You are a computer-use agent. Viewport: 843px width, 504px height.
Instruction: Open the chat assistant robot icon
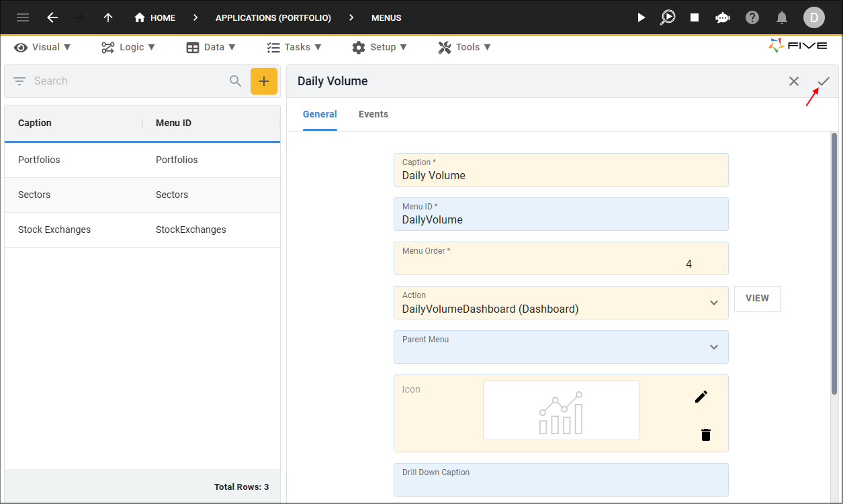coord(723,17)
